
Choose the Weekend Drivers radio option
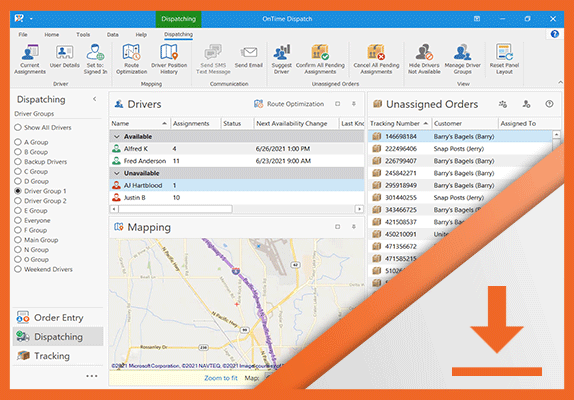[x=18, y=269]
